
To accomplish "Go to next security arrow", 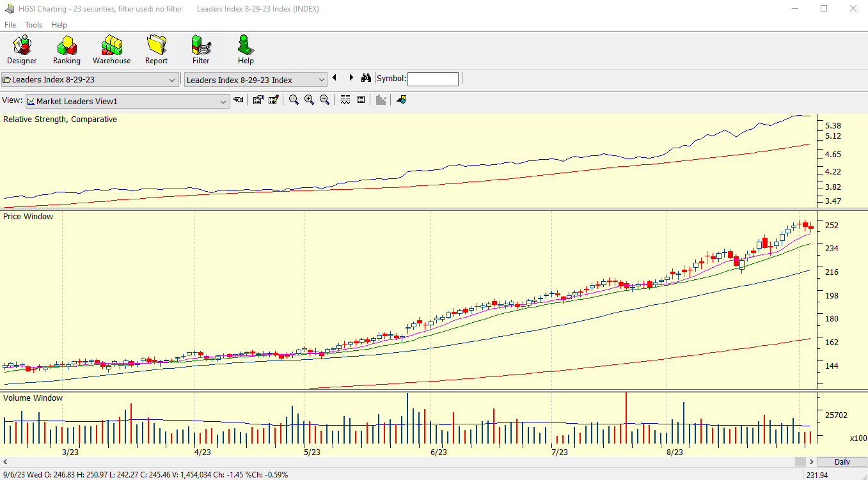I will point(351,78).
